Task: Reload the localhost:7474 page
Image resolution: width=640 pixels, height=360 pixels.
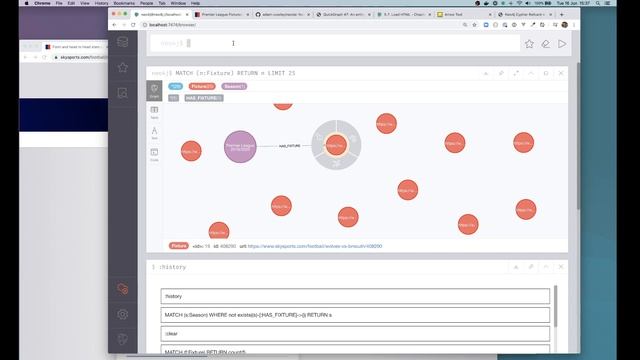Action: pos(133,25)
